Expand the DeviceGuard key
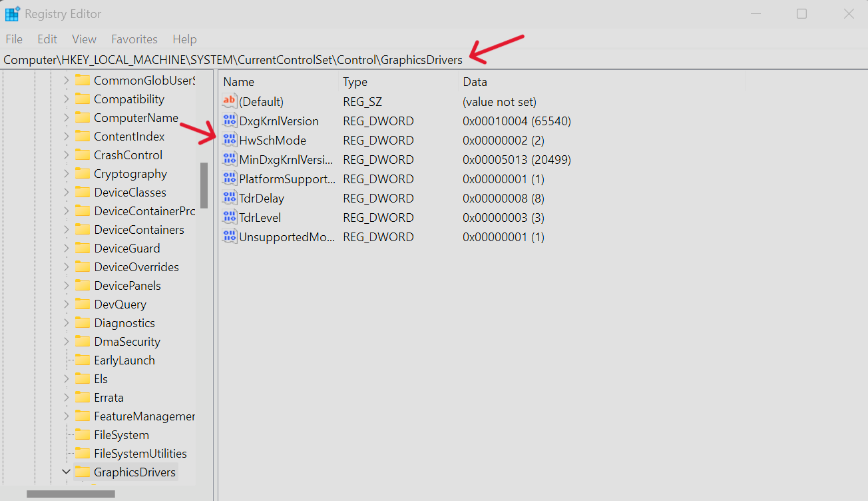The image size is (868, 501). 66,248
